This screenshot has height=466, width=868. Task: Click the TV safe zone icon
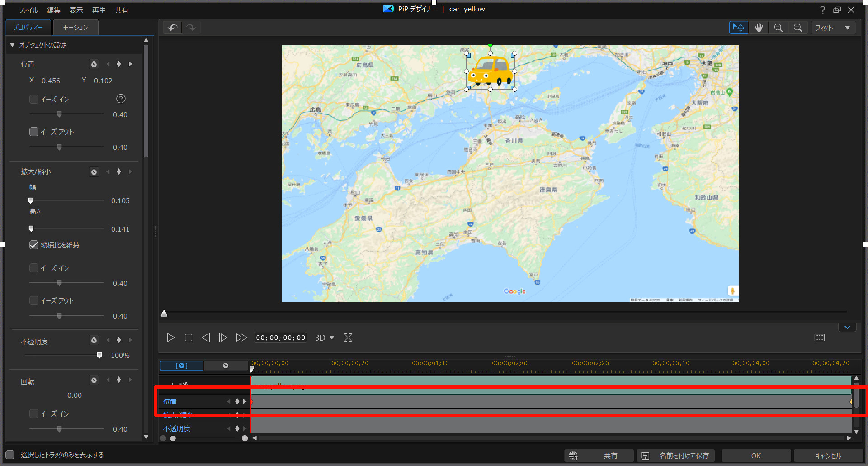[x=819, y=338]
